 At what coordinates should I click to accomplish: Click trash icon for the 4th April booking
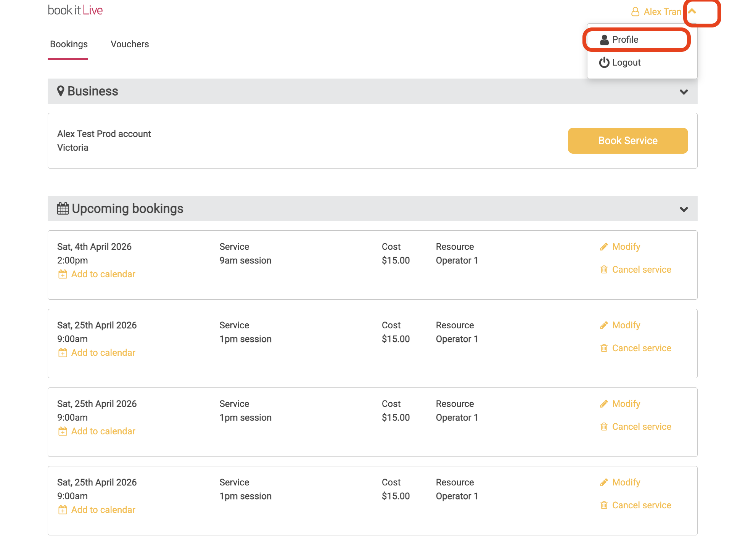click(604, 270)
